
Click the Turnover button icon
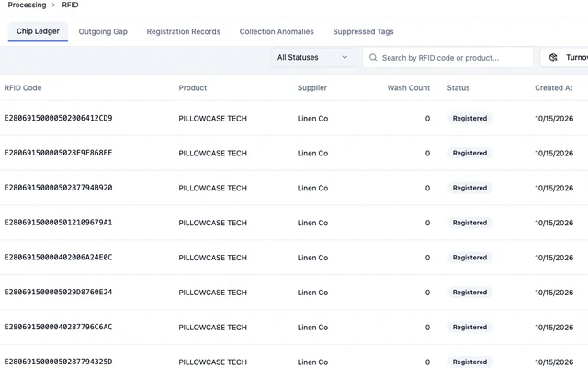click(x=553, y=57)
